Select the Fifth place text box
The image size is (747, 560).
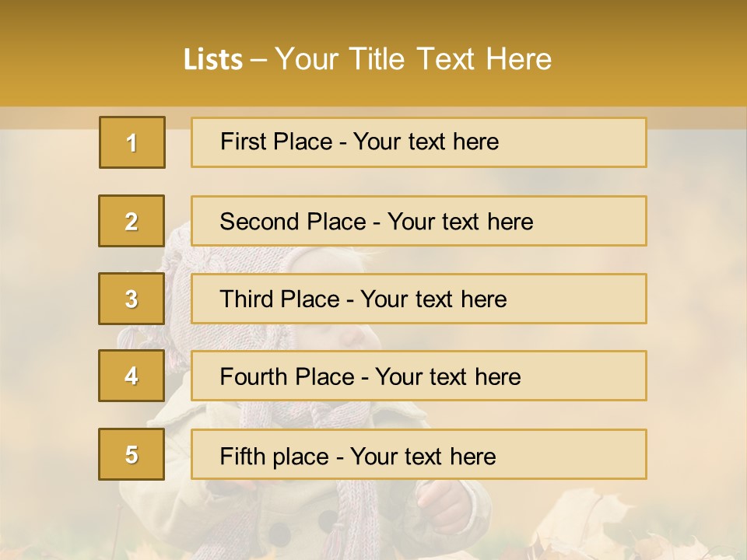pos(419,454)
